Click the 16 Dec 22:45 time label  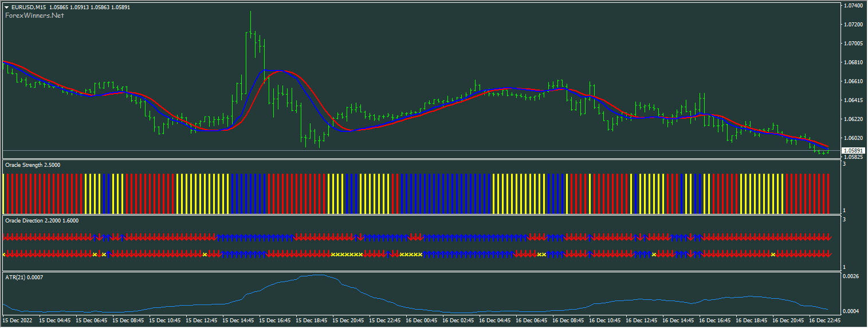click(x=826, y=320)
